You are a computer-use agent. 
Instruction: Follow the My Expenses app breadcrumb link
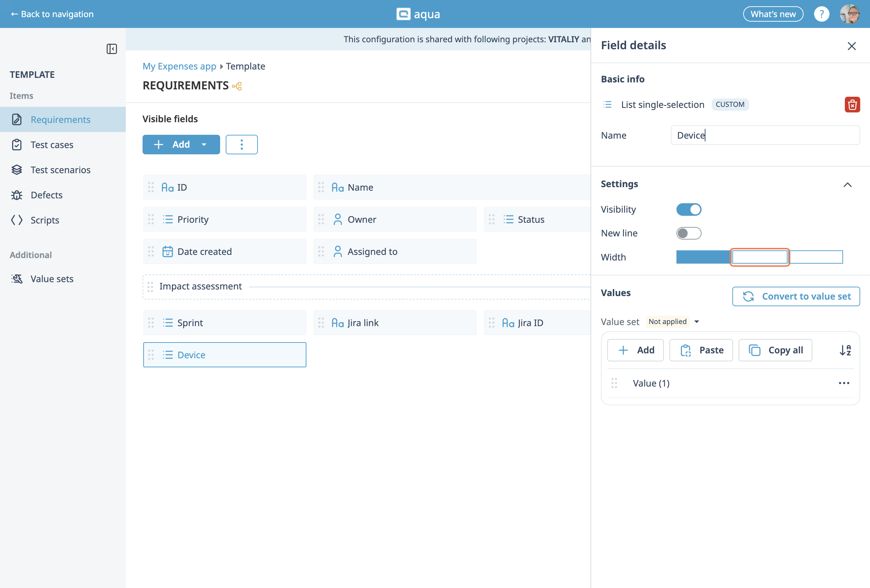[x=179, y=66]
